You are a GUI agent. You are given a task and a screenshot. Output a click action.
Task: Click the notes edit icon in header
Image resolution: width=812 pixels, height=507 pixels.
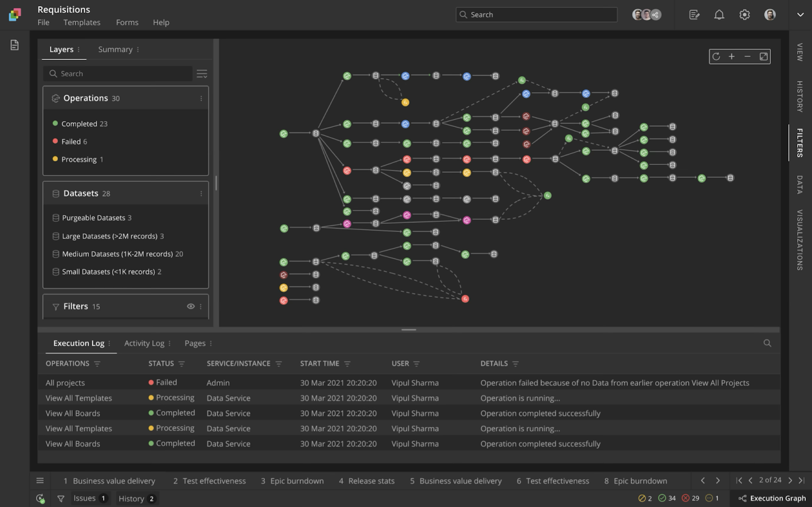694,15
